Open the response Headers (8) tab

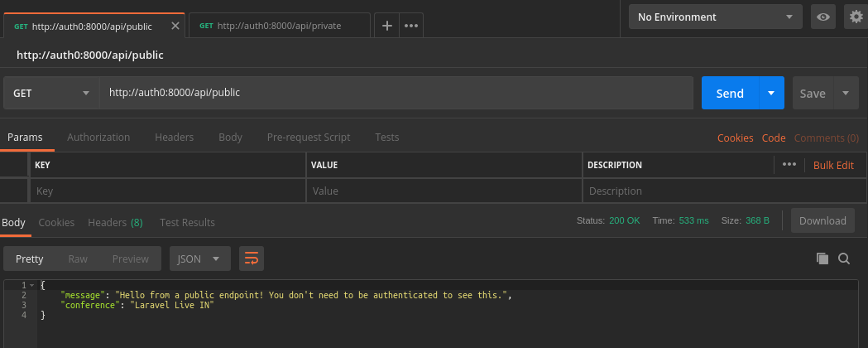point(115,222)
